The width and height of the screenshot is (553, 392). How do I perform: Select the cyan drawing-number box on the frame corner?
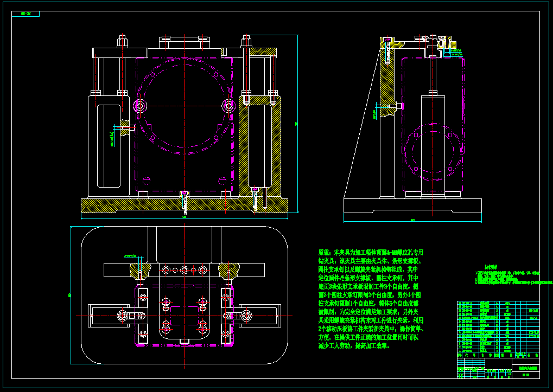click(26, 14)
